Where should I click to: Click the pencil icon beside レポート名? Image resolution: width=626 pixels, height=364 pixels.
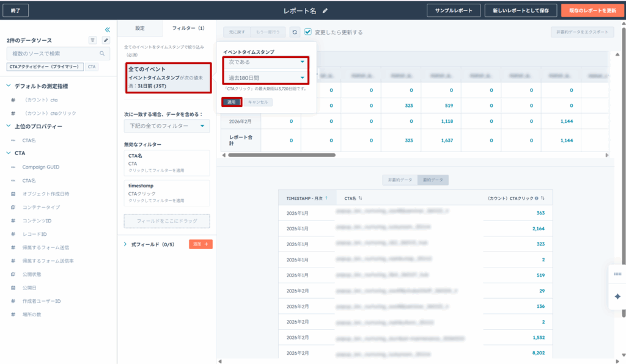point(325,10)
